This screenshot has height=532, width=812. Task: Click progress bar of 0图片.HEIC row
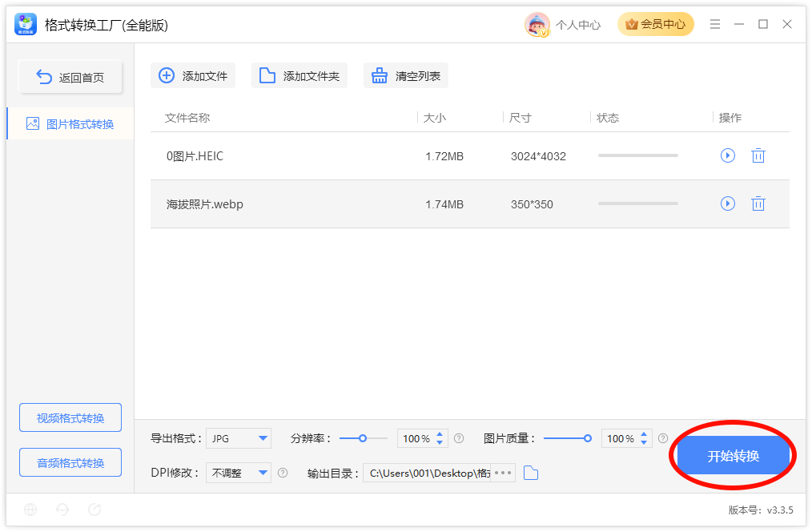tap(638, 155)
